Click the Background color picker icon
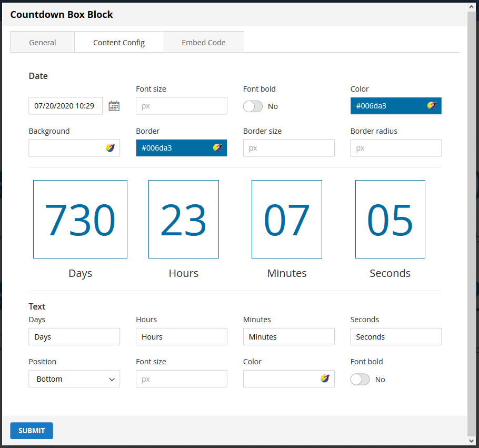Image resolution: width=479 pixels, height=448 pixels. point(110,148)
